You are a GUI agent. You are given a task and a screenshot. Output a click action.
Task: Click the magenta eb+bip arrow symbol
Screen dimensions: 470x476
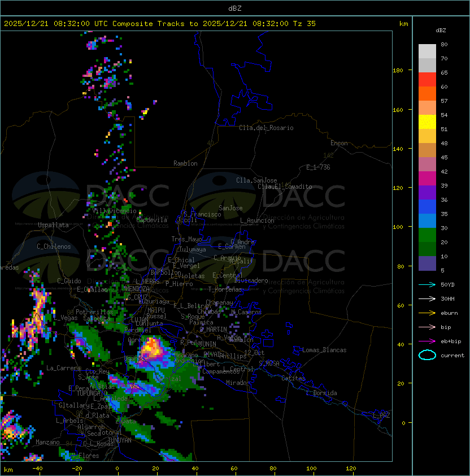(x=427, y=341)
